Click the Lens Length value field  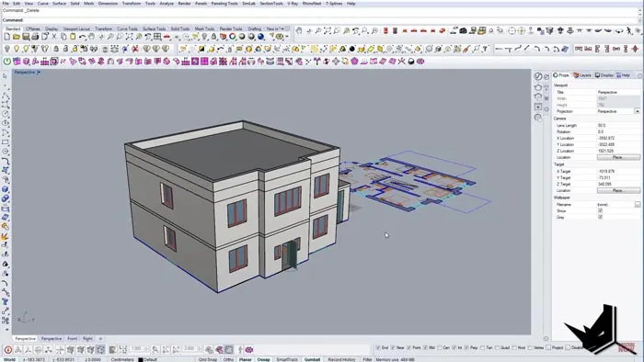[618, 126]
